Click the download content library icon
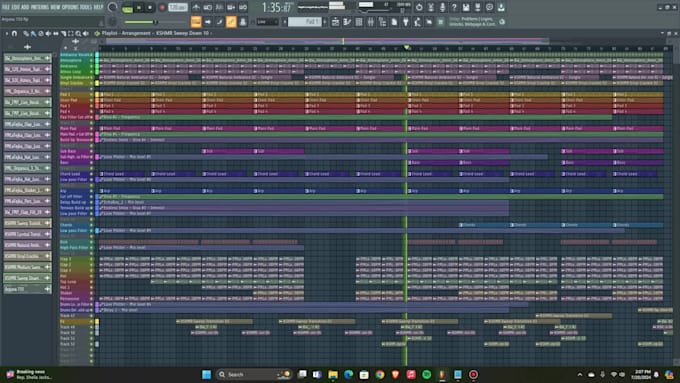This screenshot has width=680, height=383. tap(501, 7)
